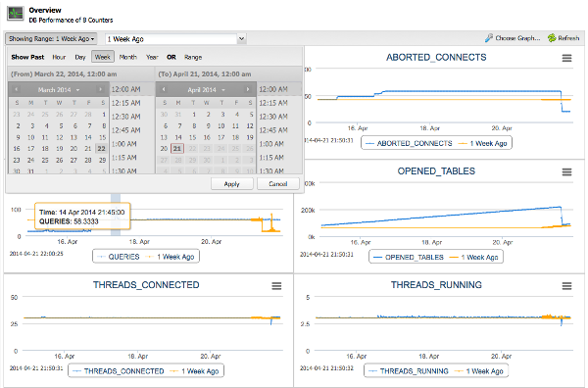Open the THREADS_RUNNING chart hamburger menu

(x=566, y=286)
